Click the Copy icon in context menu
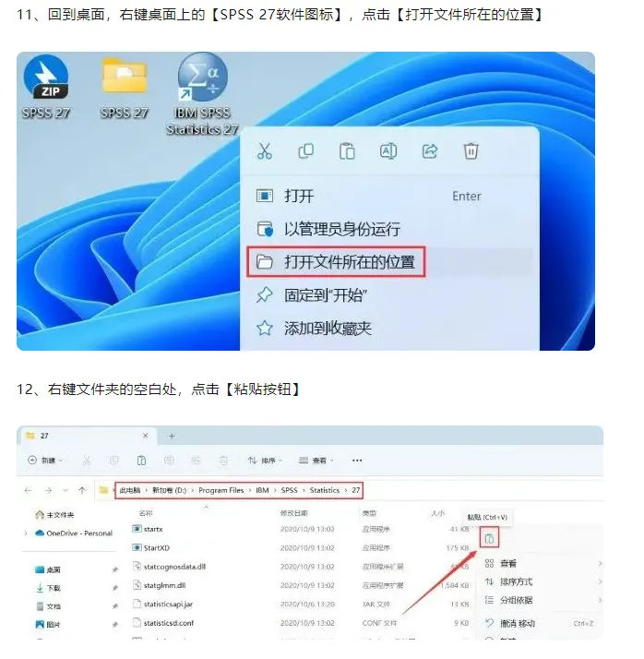 [x=305, y=151]
